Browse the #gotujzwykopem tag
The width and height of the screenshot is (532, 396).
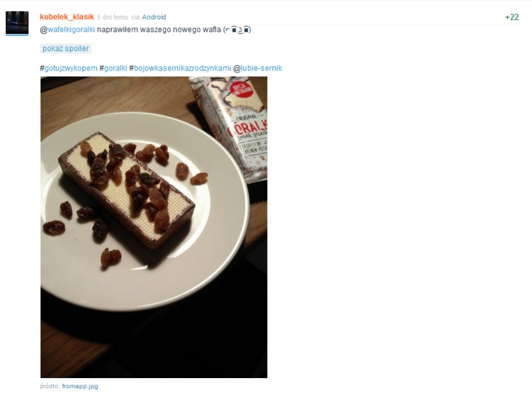click(68, 68)
